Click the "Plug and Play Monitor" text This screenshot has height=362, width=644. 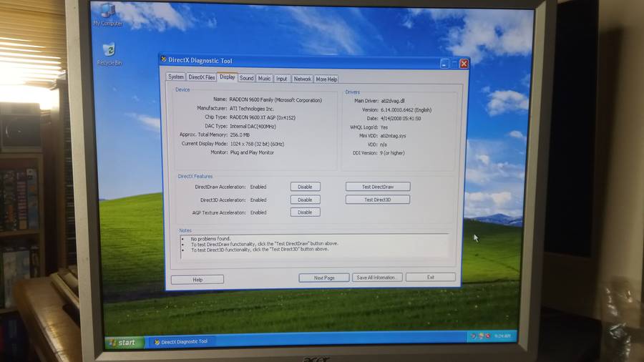[x=252, y=152]
